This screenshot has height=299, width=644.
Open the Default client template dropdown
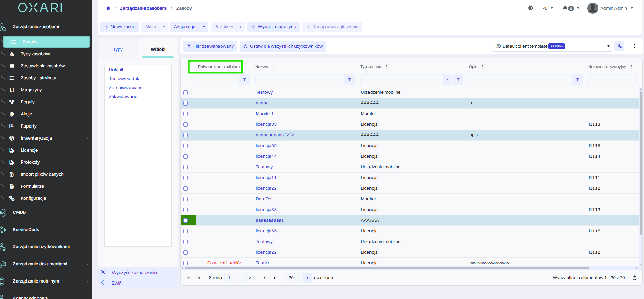click(608, 46)
